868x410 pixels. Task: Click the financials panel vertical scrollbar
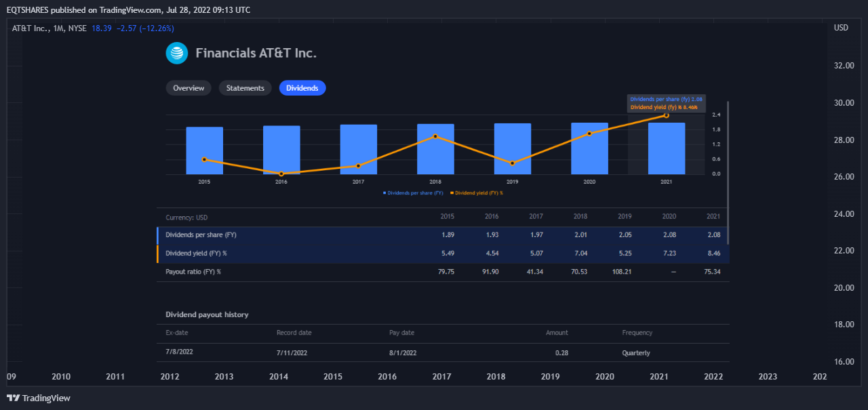(x=728, y=173)
